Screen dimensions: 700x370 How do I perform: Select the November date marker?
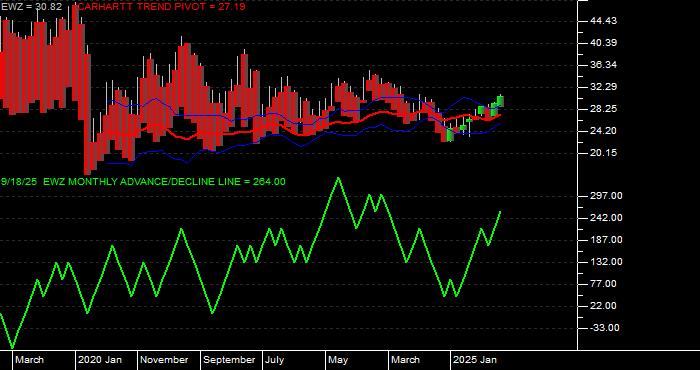(165, 360)
